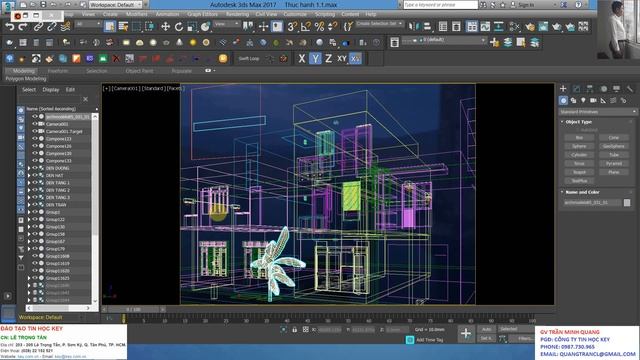Switch to the Freeform ribbon tab
Viewport: 640px width, 360px height.
(x=58, y=71)
